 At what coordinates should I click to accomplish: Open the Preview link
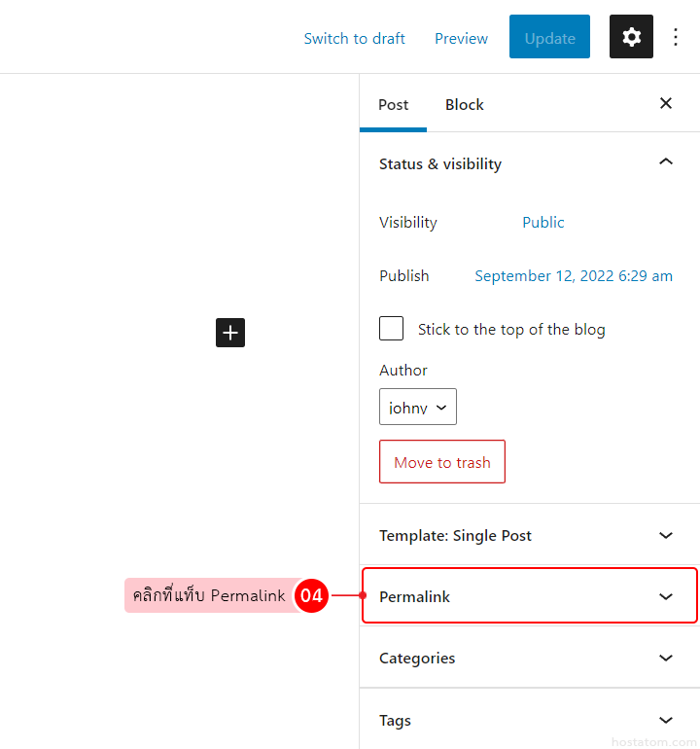[461, 38]
